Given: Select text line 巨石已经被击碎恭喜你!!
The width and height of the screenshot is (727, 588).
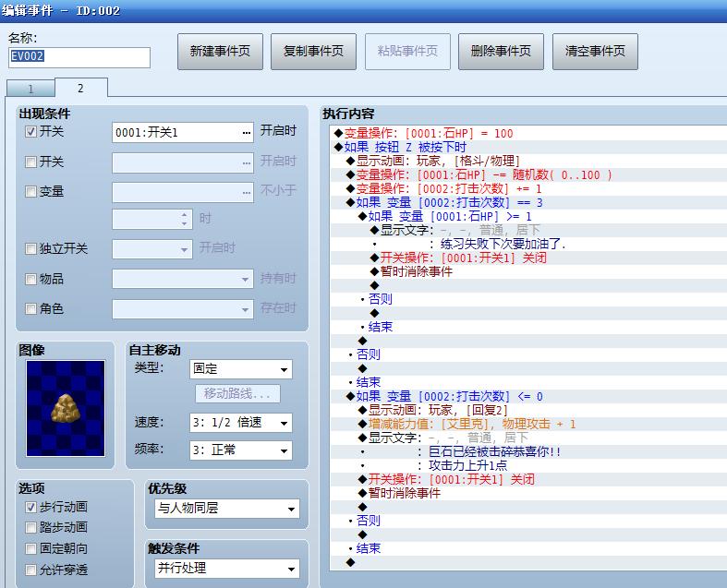Looking at the screenshot, I should pos(528,451).
